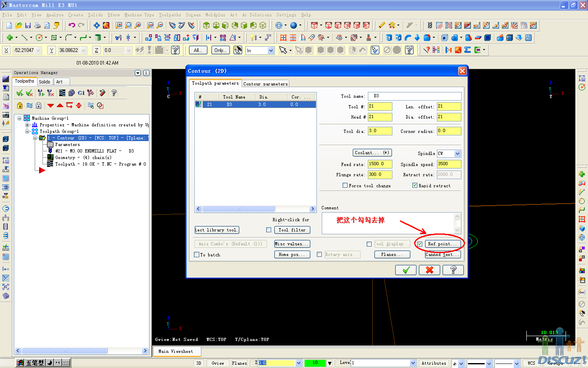Confirm dialog with green checkmark button

coord(406,270)
